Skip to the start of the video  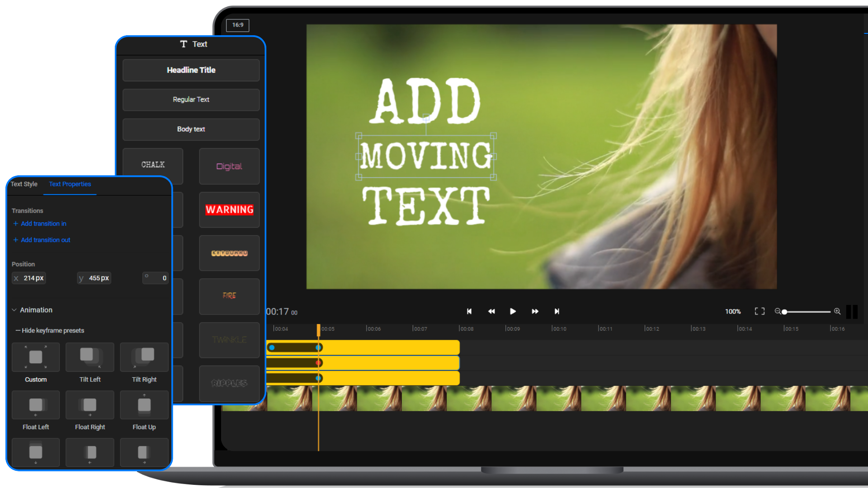pyautogui.click(x=469, y=311)
